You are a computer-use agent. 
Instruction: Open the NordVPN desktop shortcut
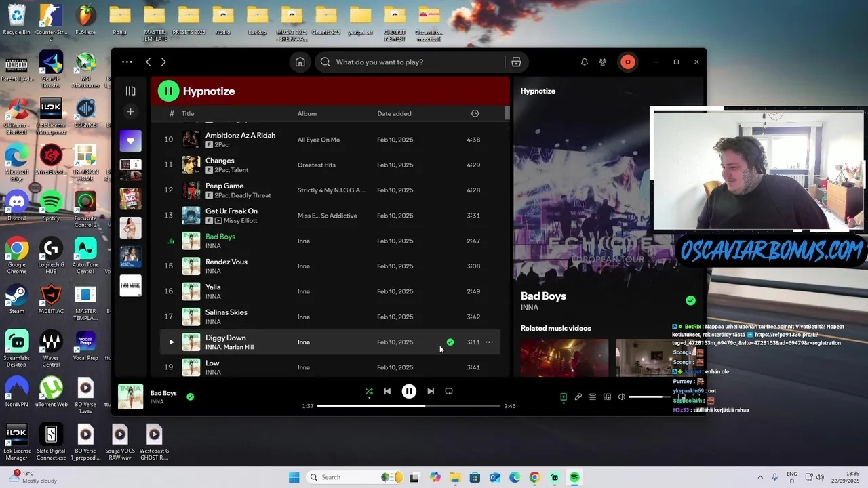(x=17, y=392)
